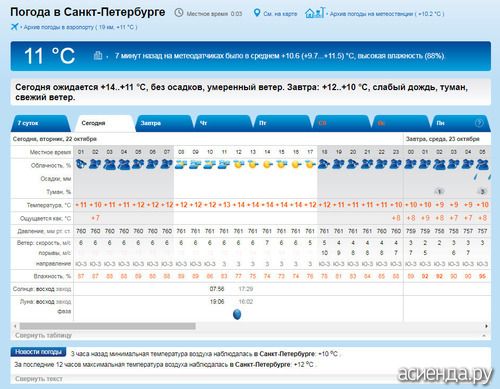The image size is (500, 389).
Task: Click the help question mark icon in tabs
Action: point(479,123)
